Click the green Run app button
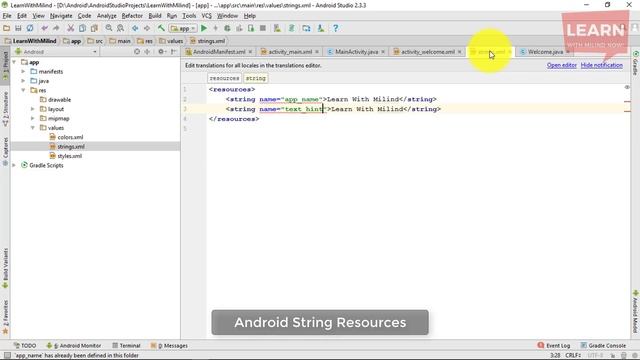640x360 pixels. (204, 28)
